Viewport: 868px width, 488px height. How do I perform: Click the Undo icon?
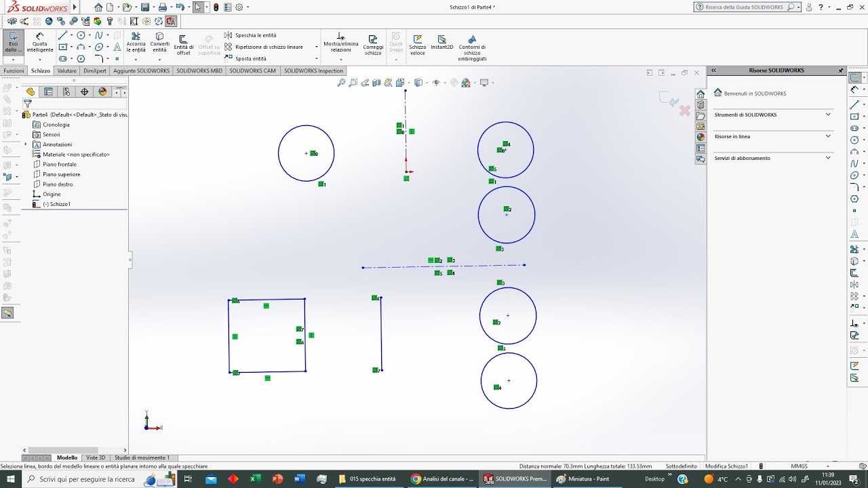(180, 7)
